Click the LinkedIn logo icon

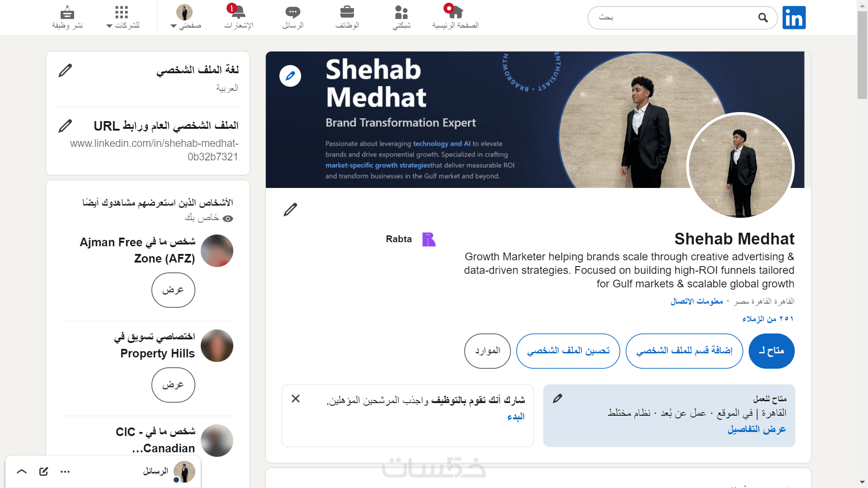pos(794,18)
